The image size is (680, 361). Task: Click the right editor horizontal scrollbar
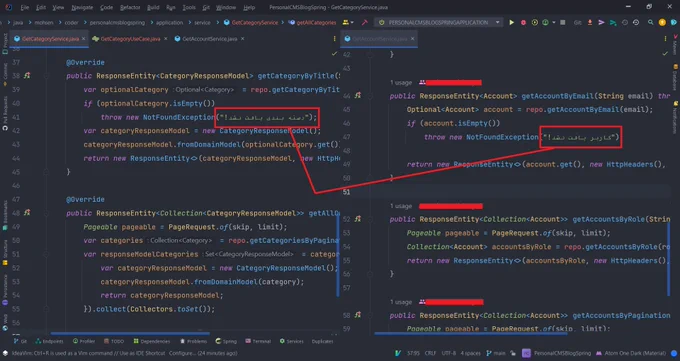[471, 334]
